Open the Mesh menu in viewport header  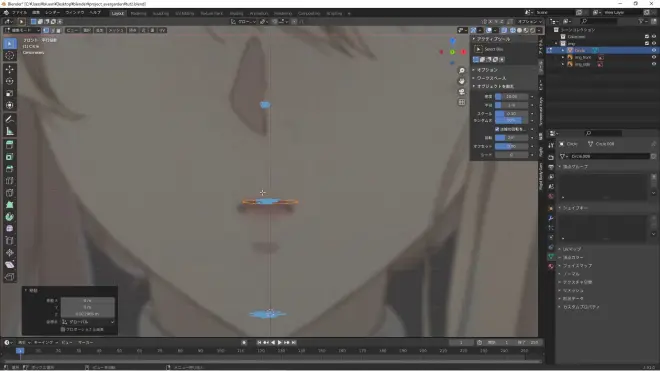pos(116,30)
